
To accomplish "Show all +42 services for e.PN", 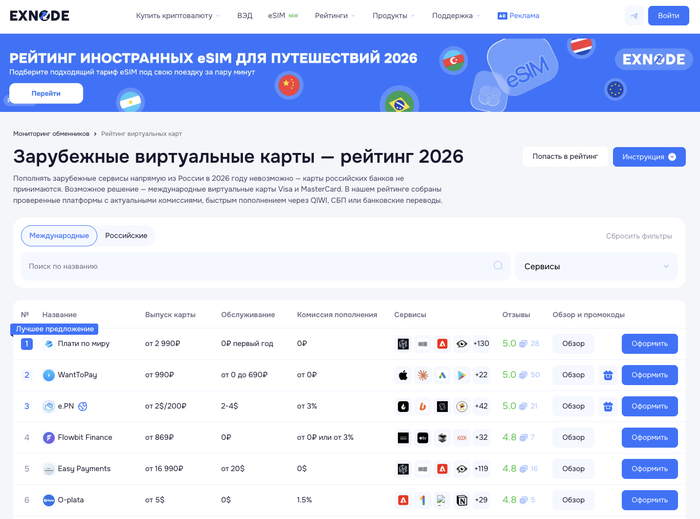I will coord(481,406).
